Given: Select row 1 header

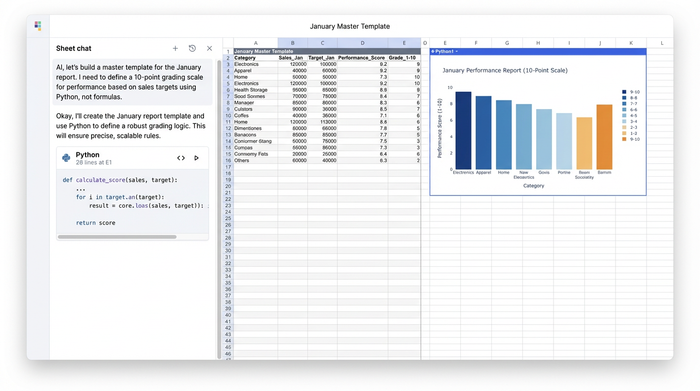Looking at the screenshot, I should point(228,51).
